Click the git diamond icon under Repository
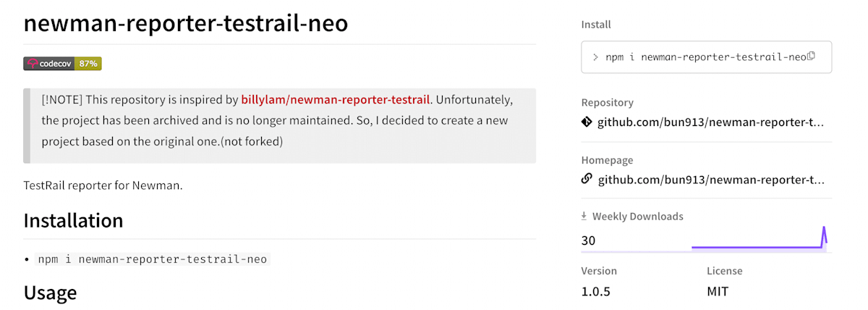Screen dimensions: 868x310 click(x=587, y=122)
